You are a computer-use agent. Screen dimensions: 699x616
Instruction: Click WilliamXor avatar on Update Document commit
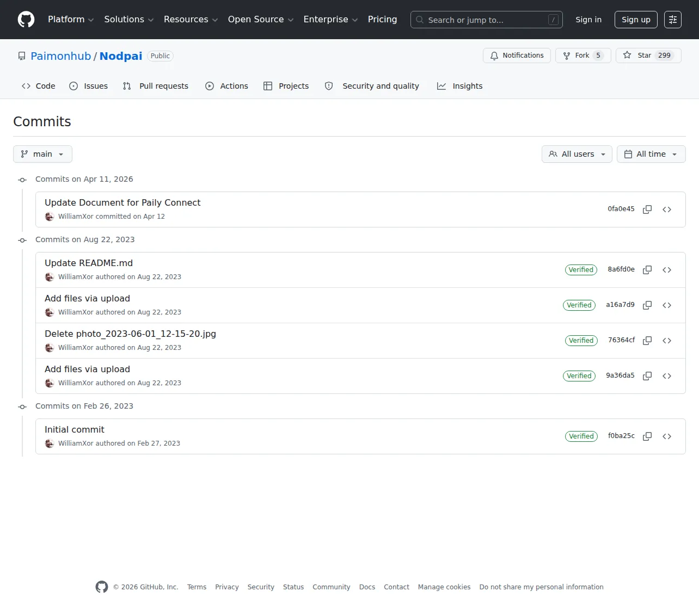pyautogui.click(x=50, y=217)
